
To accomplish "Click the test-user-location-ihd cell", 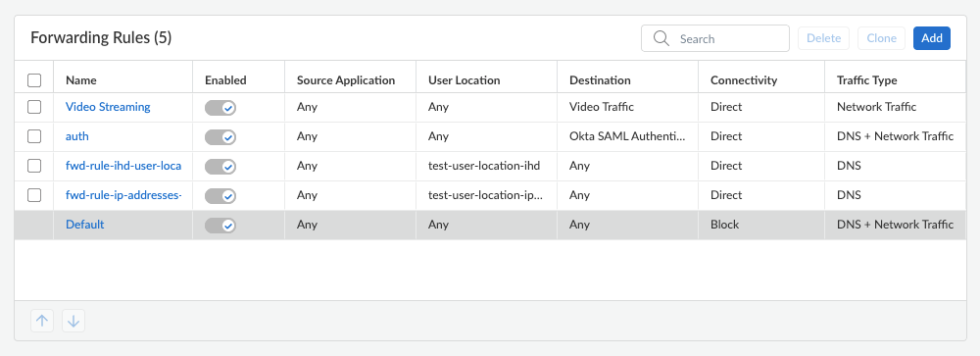I will (x=484, y=166).
